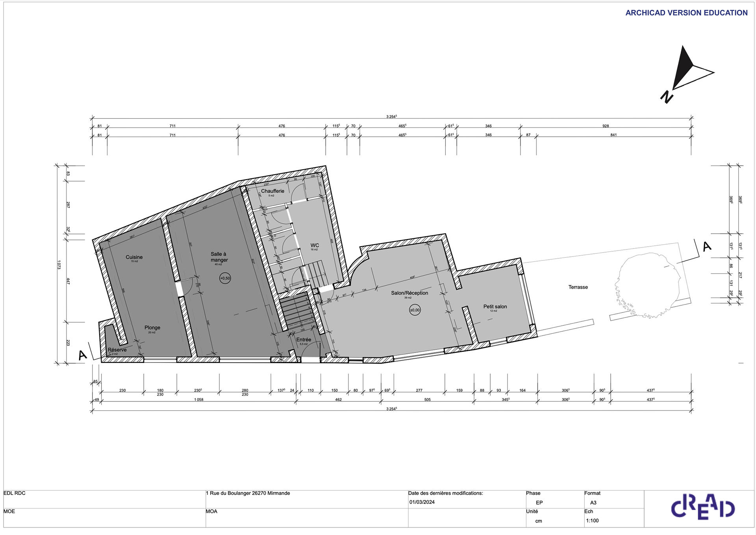This screenshot has height=535, width=756.
Task: Click the +0,50 level marker circle
Action: (225, 278)
